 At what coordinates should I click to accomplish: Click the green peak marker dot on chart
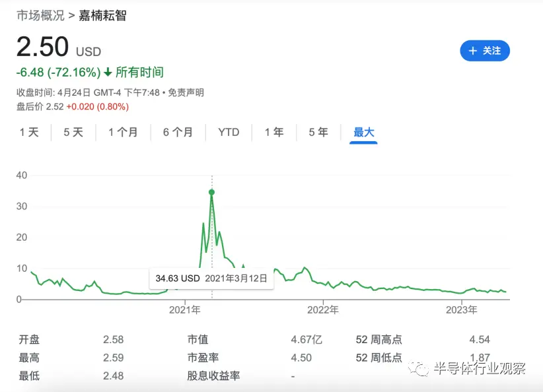tap(211, 192)
